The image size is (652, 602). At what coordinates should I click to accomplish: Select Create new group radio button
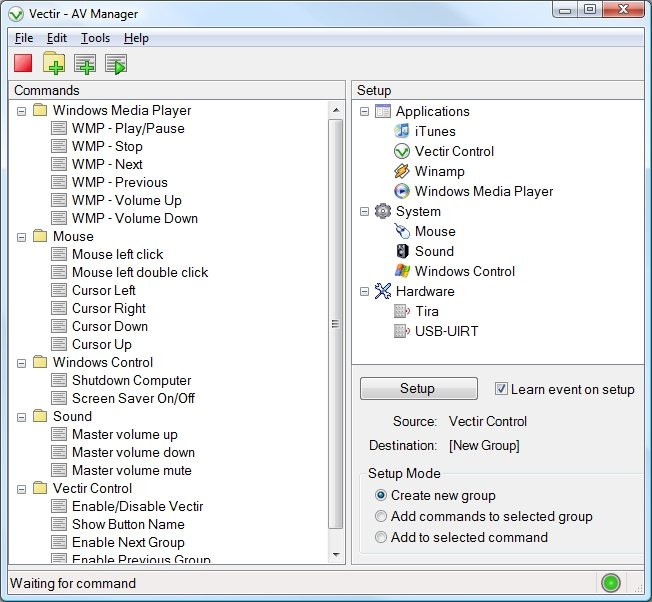pos(380,495)
